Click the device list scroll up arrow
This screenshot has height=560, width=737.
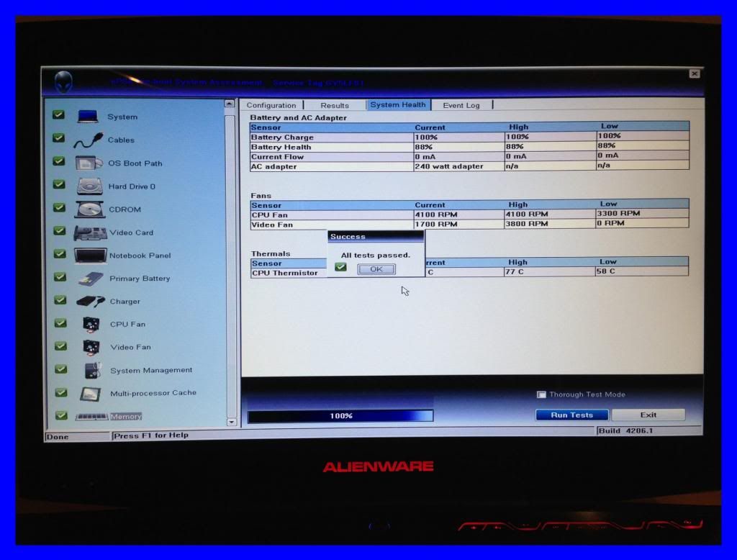(x=230, y=104)
